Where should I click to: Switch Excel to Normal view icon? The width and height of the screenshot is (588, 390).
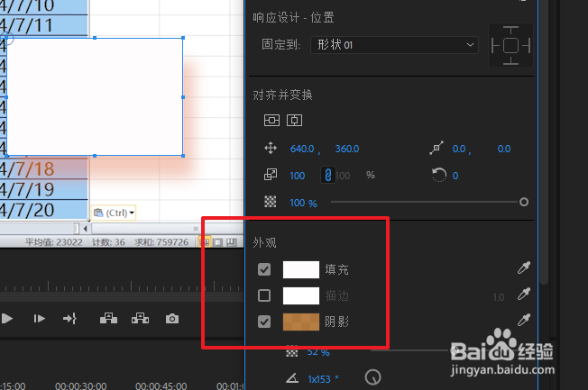pyautogui.click(x=206, y=242)
